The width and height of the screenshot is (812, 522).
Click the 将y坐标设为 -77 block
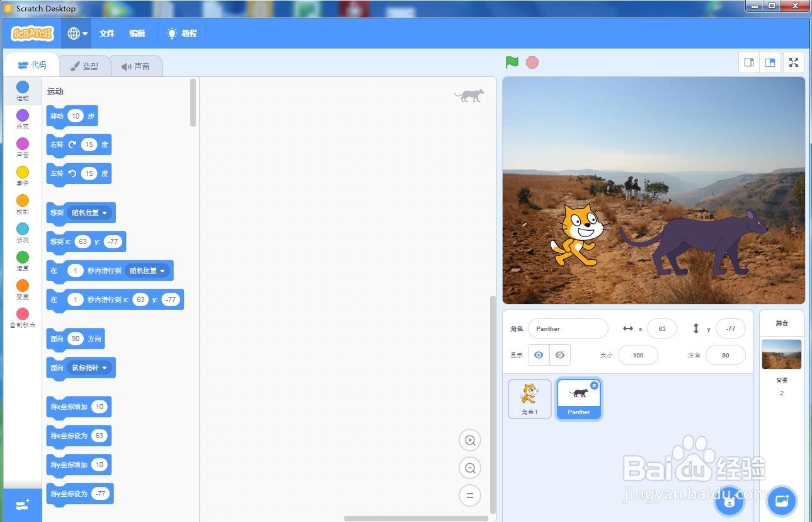(x=80, y=495)
